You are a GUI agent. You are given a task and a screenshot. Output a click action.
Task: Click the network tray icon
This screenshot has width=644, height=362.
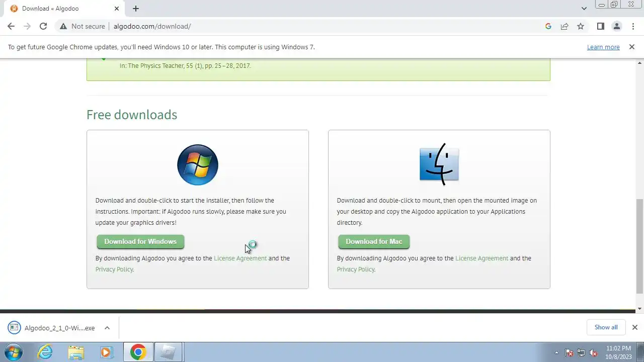coord(581,352)
